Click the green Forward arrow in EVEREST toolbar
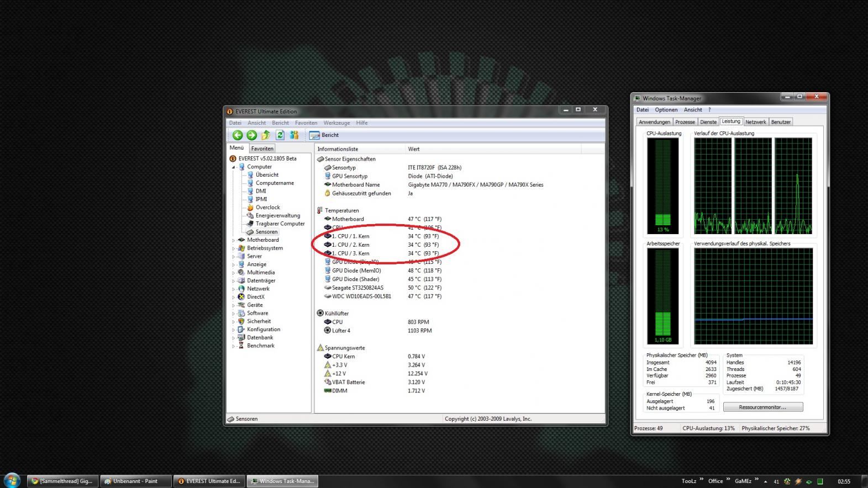This screenshot has width=868, height=488. point(251,135)
